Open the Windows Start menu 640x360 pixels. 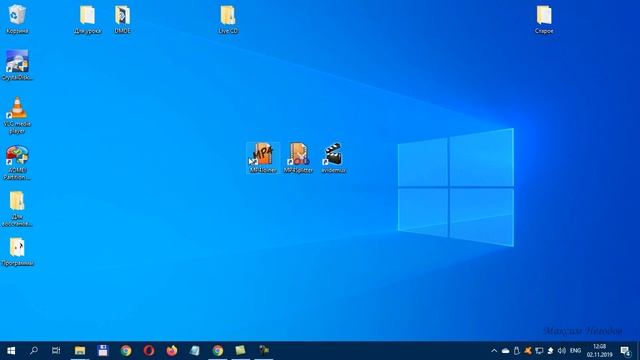[x=11, y=351]
